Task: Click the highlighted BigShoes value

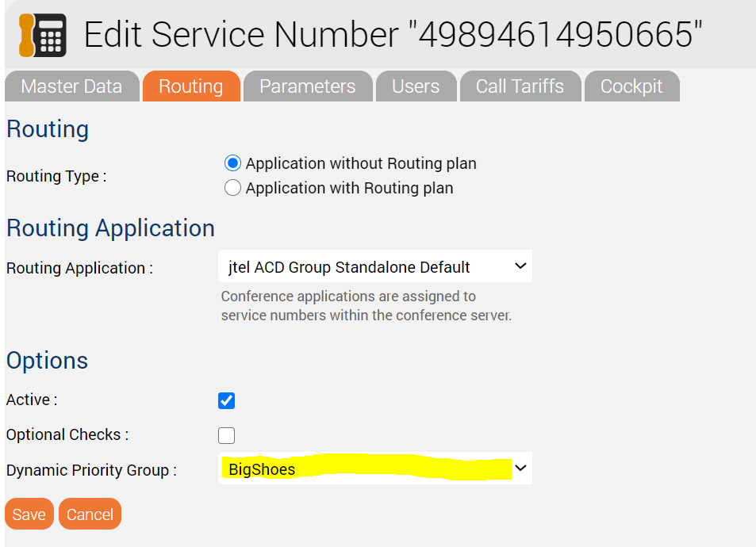Action: click(x=262, y=469)
